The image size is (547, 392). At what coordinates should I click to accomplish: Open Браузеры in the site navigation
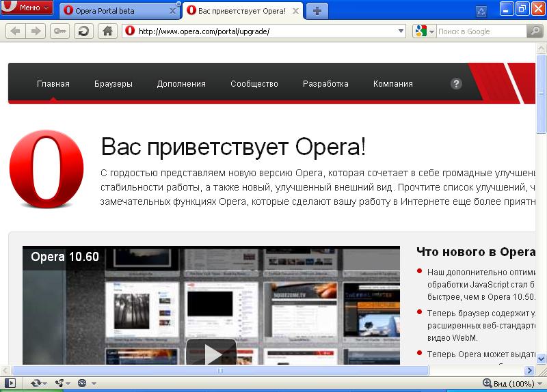[114, 84]
